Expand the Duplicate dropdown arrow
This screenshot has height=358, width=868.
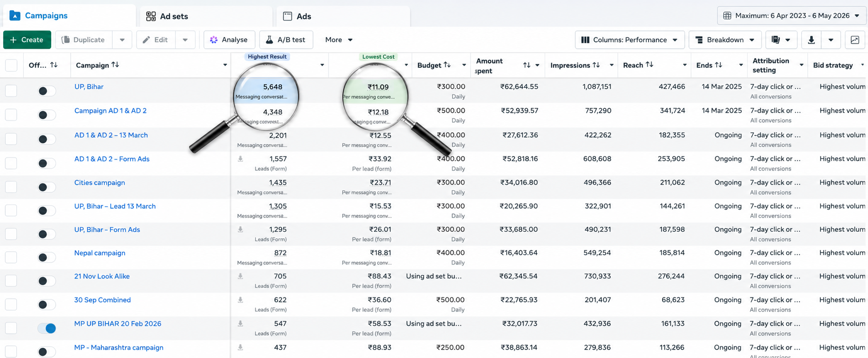pos(122,40)
